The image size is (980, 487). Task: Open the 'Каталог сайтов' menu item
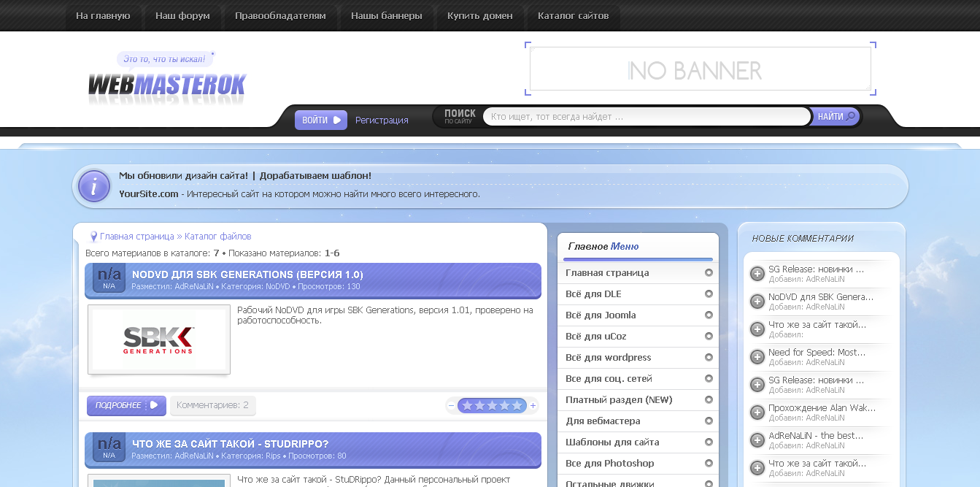[x=573, y=15]
